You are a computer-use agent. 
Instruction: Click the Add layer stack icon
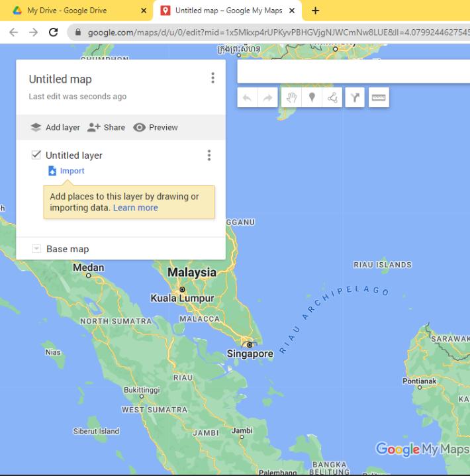pos(36,127)
